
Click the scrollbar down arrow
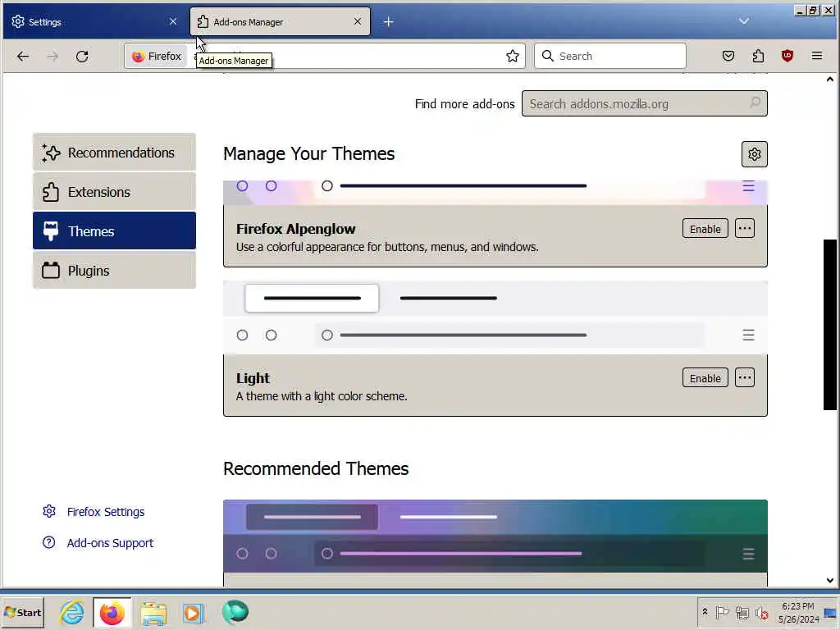click(x=830, y=580)
